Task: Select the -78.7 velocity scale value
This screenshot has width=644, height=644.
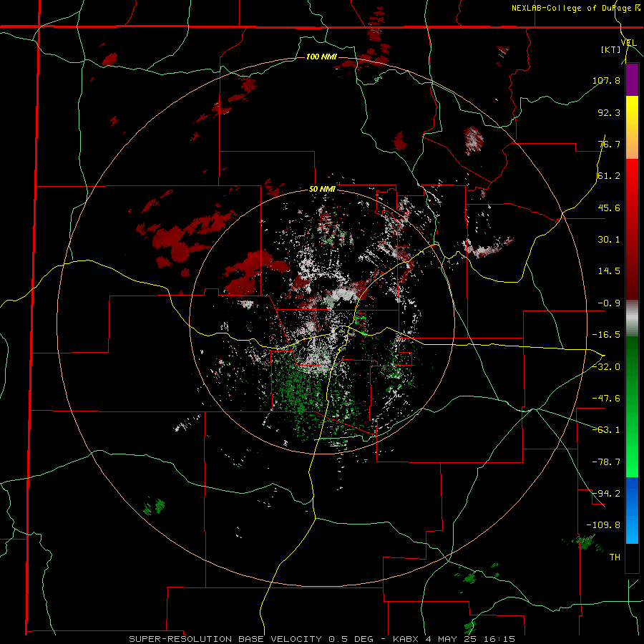Action: click(606, 462)
